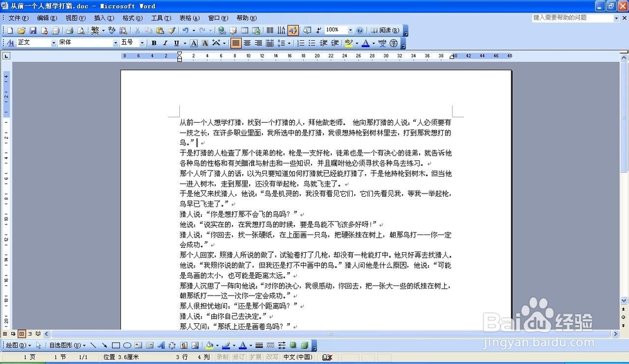629x364 pixels.
Task: Choose Select Objects pointer tool
Action: click(38, 345)
